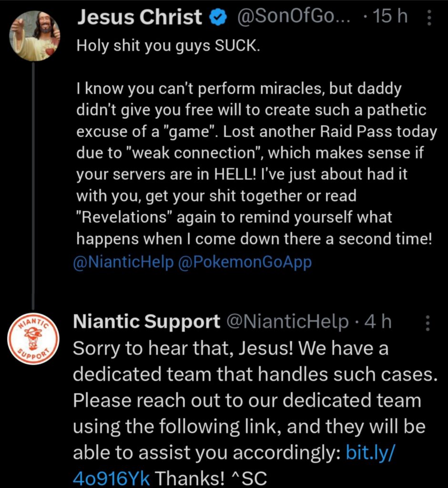The width and height of the screenshot is (448, 488).
Task: Click the Jesus Christ display name
Action: [x=141, y=16]
